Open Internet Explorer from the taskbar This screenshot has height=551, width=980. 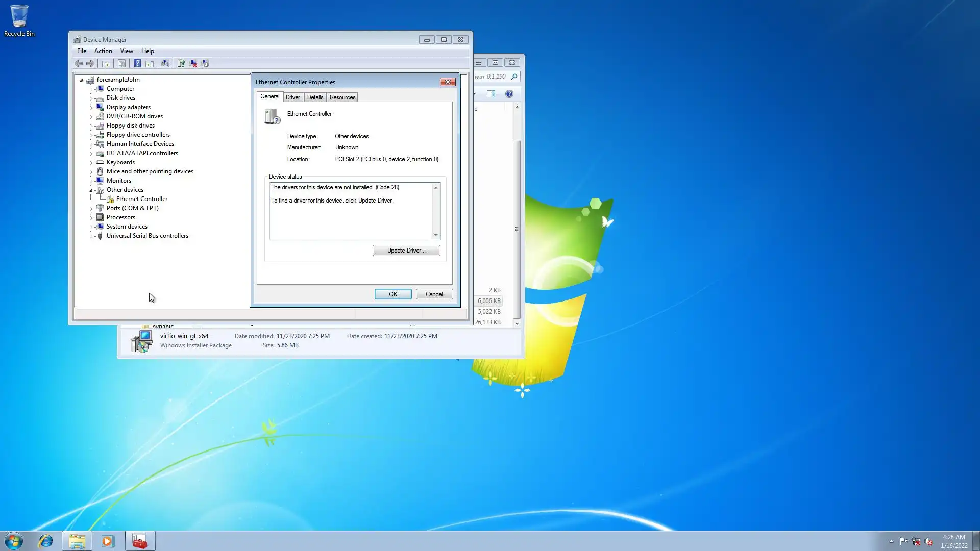click(x=46, y=541)
